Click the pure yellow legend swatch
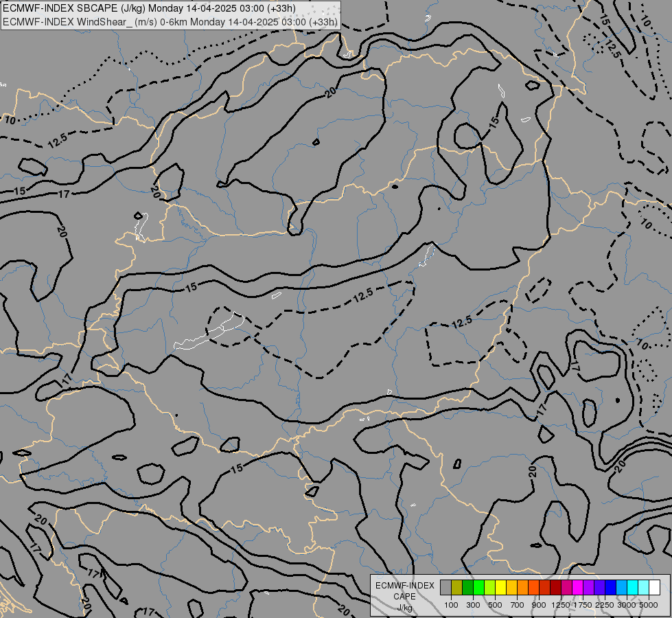Image resolution: width=672 pixels, height=618 pixels. 500,587
